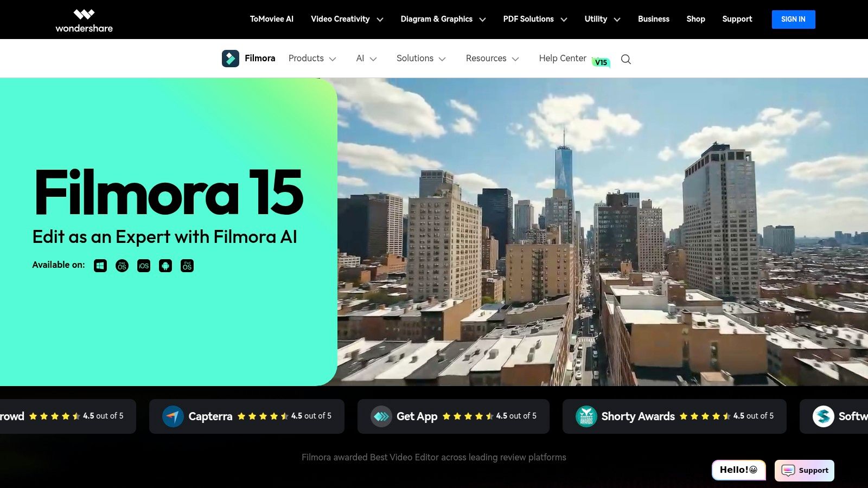Click the Windows availability icon
This screenshot has width=868, height=488.
point(100,265)
